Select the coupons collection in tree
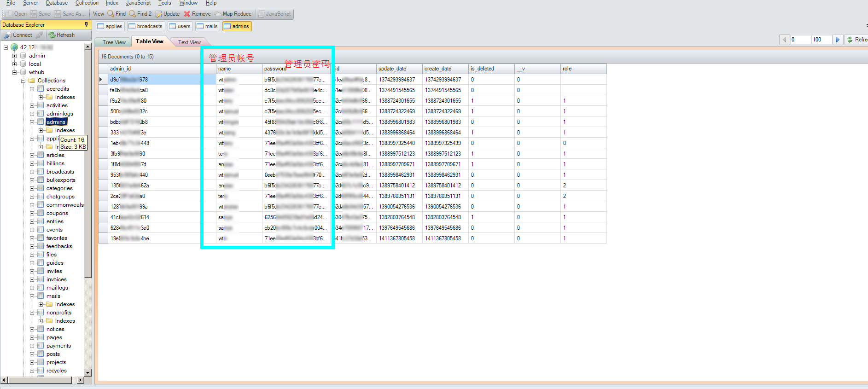Viewport: 868px width, 389px height. [57, 213]
